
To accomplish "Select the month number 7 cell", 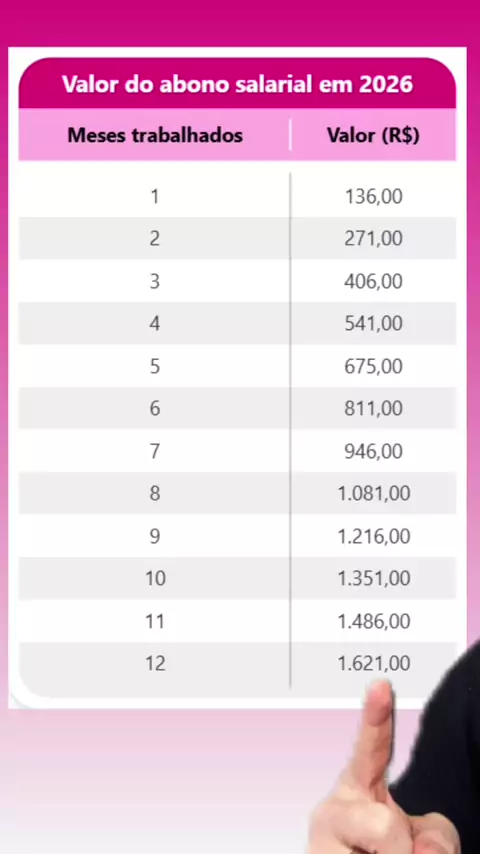I will pyautogui.click(x=155, y=451).
